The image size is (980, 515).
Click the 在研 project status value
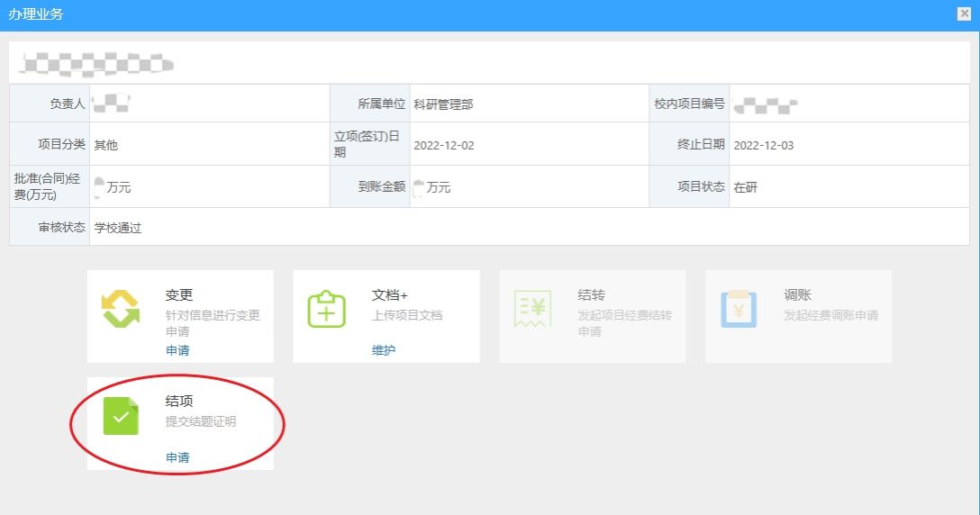746,187
